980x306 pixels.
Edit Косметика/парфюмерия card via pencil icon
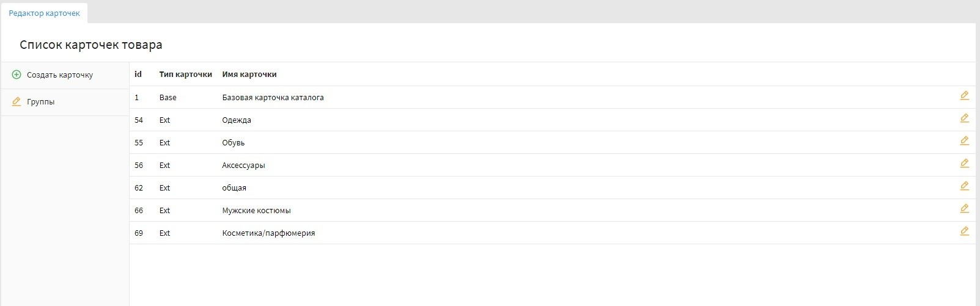(x=964, y=231)
